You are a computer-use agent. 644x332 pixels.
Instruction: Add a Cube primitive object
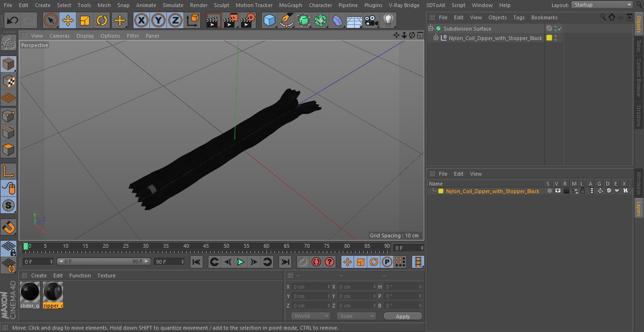point(269,20)
